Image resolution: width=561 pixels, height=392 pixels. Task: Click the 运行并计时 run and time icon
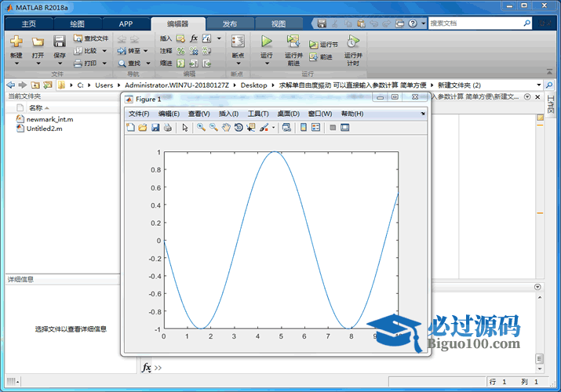[x=353, y=42]
